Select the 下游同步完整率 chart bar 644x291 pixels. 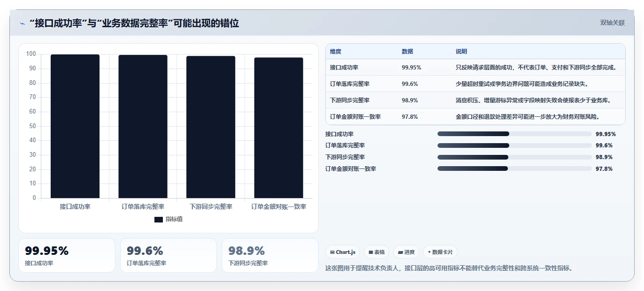[x=211, y=127]
